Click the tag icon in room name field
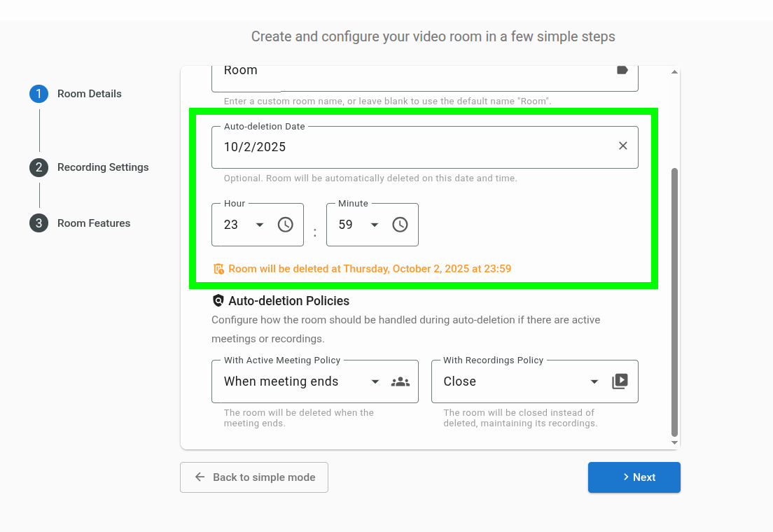This screenshot has width=773, height=532. (622, 70)
